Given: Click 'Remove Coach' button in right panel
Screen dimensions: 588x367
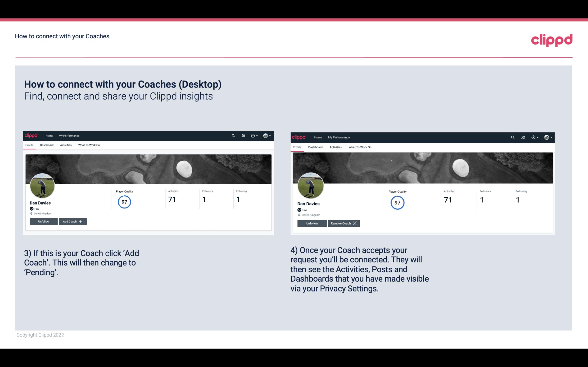Looking at the screenshot, I should [x=343, y=223].
